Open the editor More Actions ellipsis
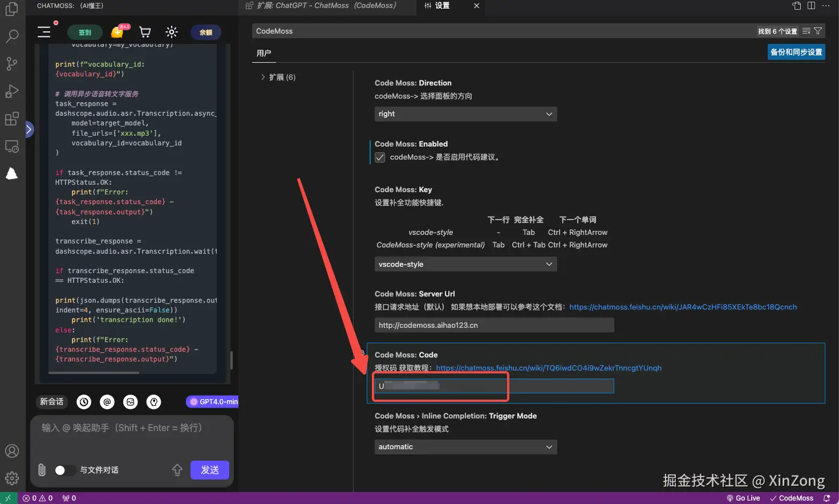Screen dimensions: 839x504 (826, 6)
